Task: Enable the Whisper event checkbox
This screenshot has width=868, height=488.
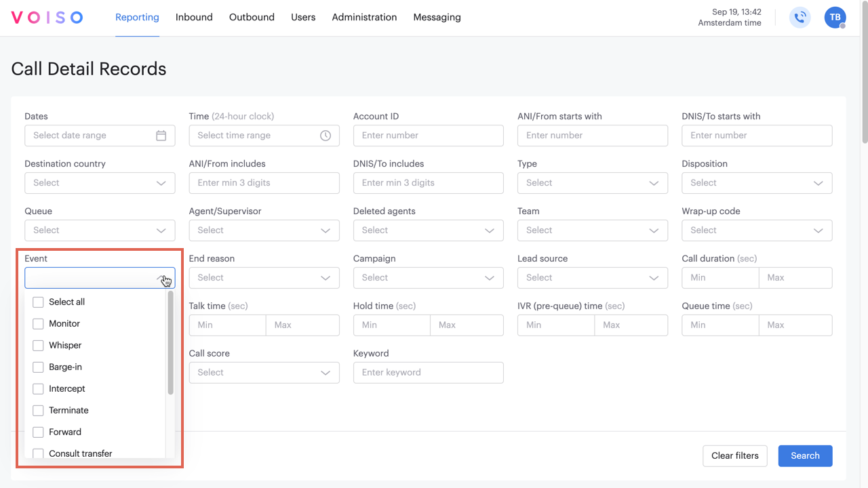Action: coord(38,346)
